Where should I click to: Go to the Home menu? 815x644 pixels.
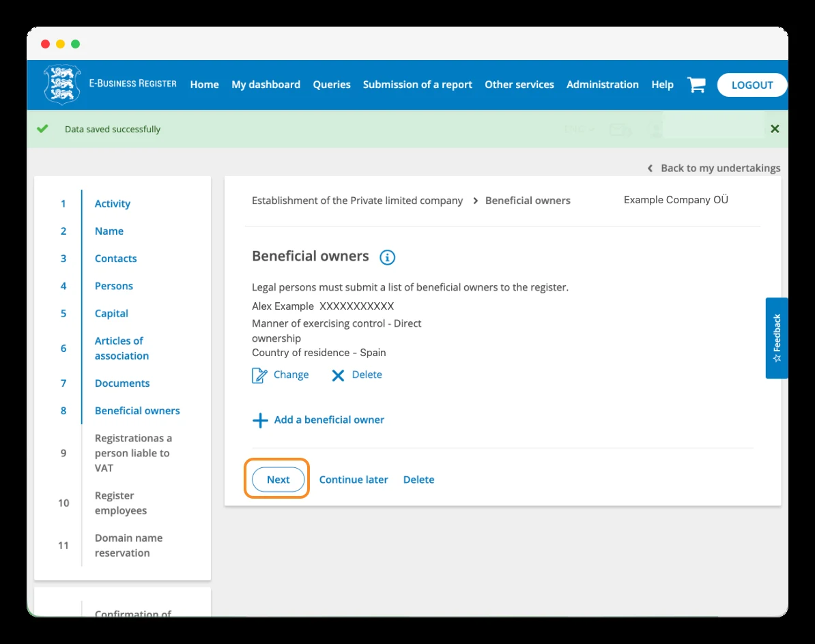[x=204, y=85]
